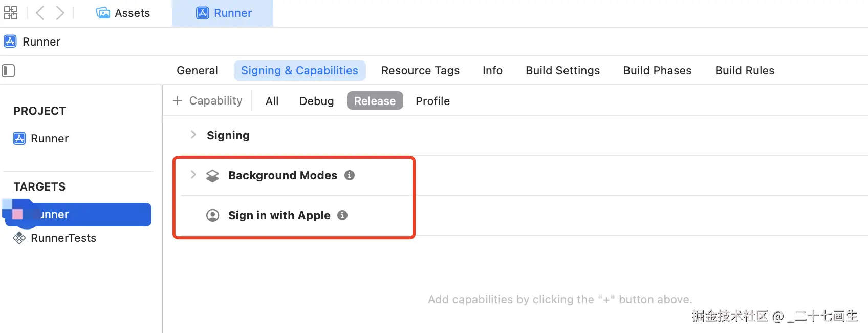Open the General tab
Viewport: 868px width, 333px height.
(197, 71)
